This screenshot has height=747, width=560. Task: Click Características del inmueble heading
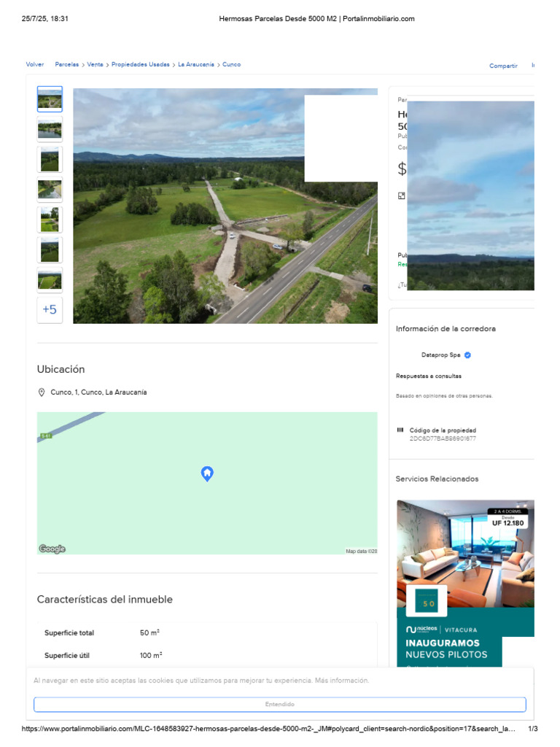[x=105, y=600]
